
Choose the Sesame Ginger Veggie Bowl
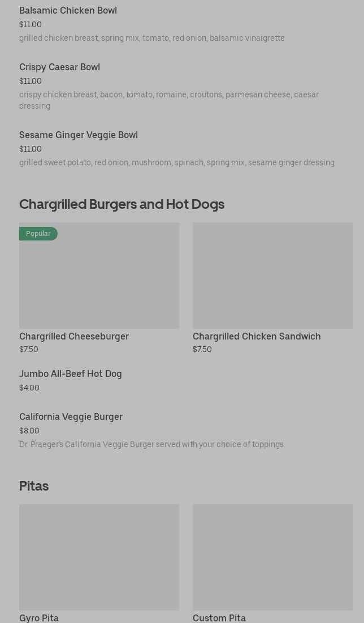79,135
